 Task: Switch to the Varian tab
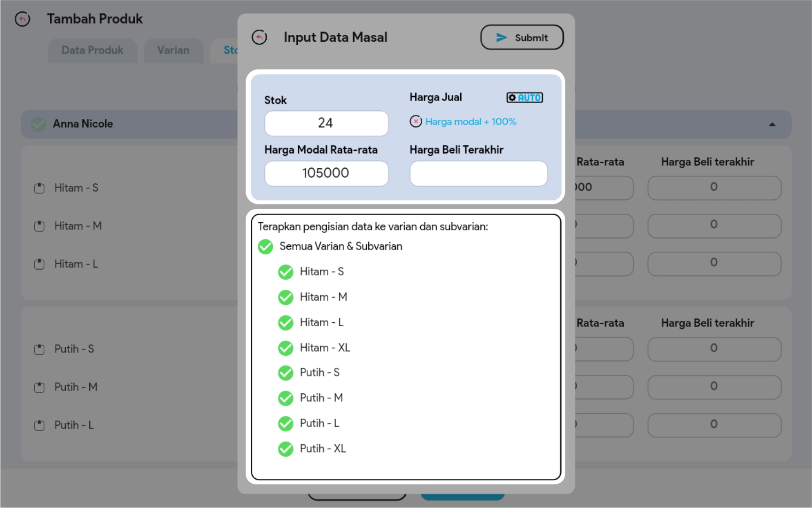click(x=173, y=50)
